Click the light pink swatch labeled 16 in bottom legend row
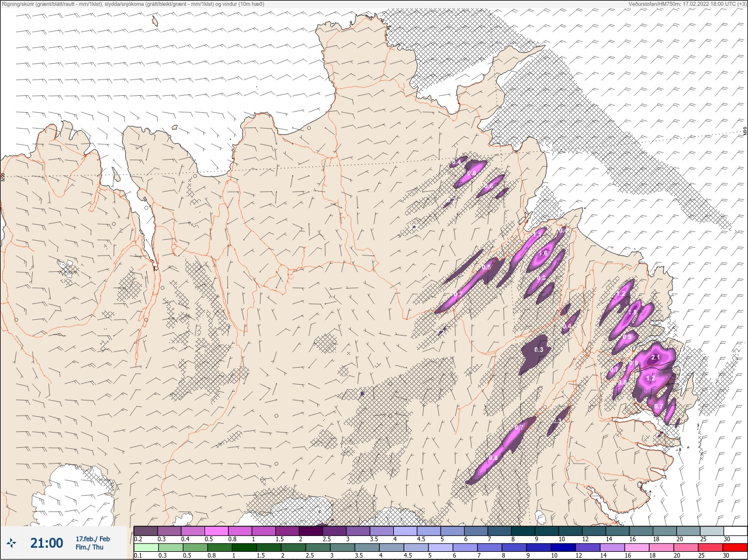 click(x=636, y=548)
